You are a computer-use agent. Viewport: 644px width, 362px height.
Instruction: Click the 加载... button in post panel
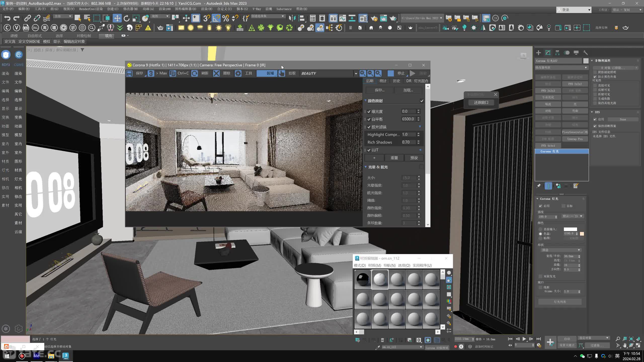pyautogui.click(x=408, y=90)
